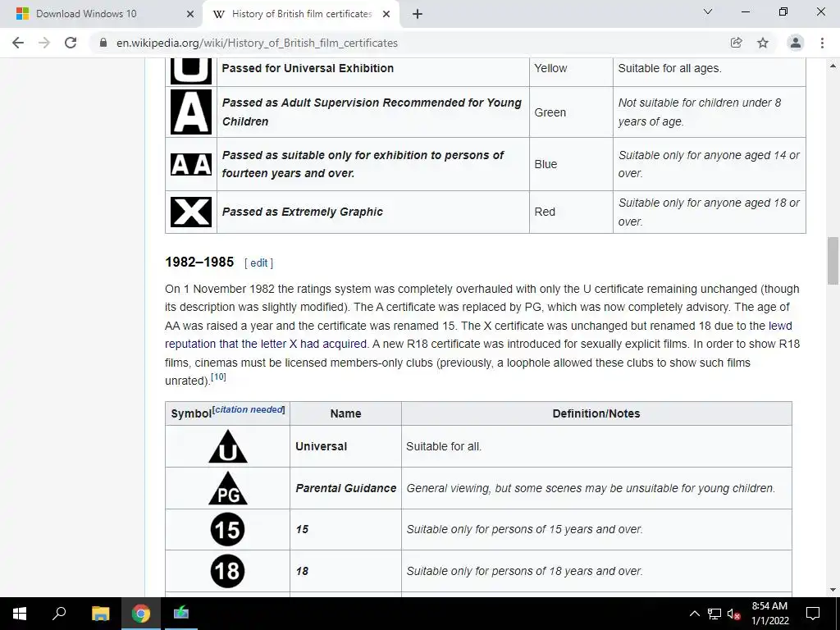Open the 15 circle certificate symbol
This screenshot has height=630, width=840.
(x=228, y=529)
